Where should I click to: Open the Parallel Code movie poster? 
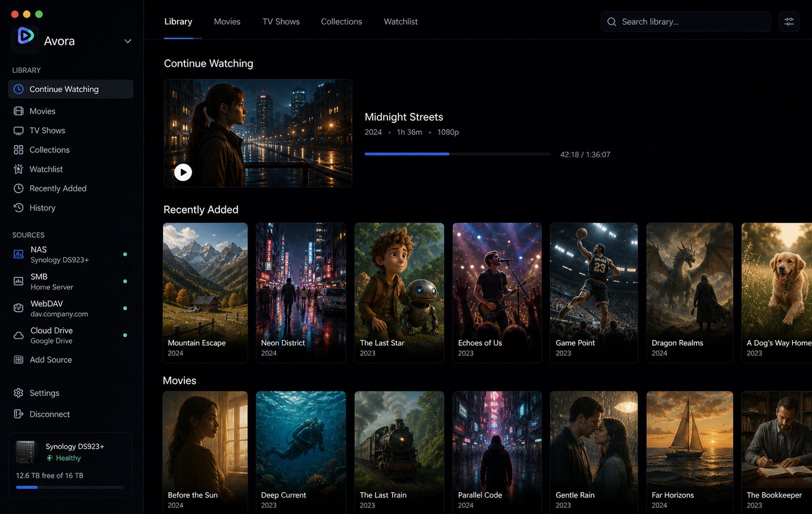(497, 453)
